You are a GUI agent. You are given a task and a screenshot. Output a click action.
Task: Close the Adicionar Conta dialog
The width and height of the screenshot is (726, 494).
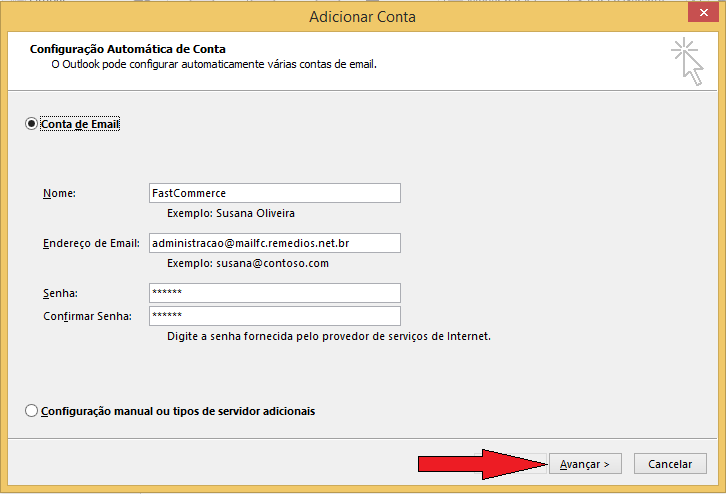pos(703,13)
